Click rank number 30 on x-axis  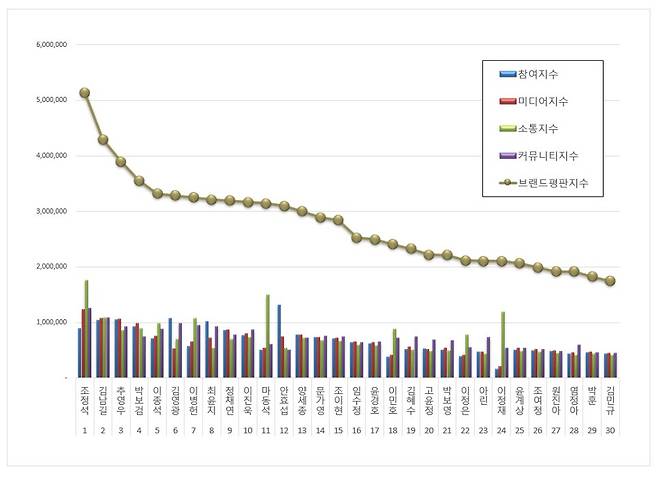(x=610, y=429)
